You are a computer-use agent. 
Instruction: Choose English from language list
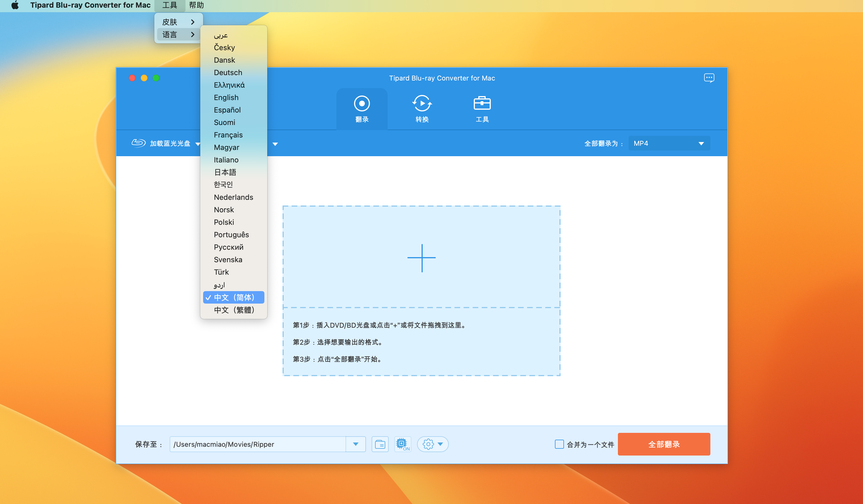(226, 98)
